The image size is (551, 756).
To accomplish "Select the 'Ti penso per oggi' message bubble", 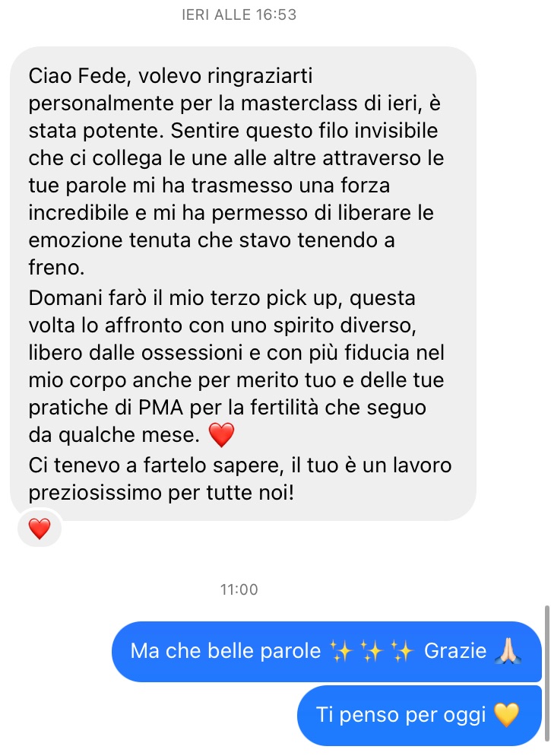I will 420,714.
